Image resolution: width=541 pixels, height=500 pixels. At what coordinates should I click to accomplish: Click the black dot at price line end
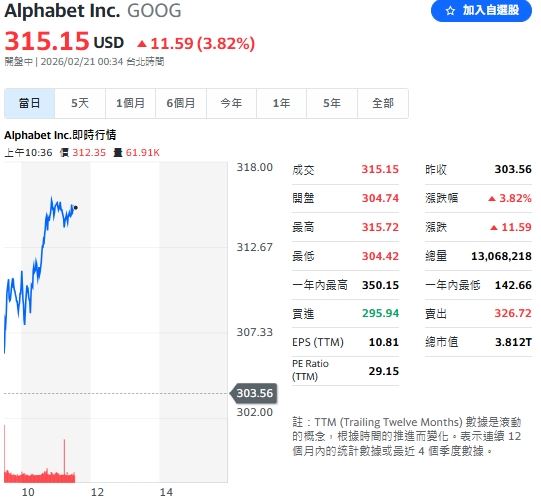pos(76,208)
